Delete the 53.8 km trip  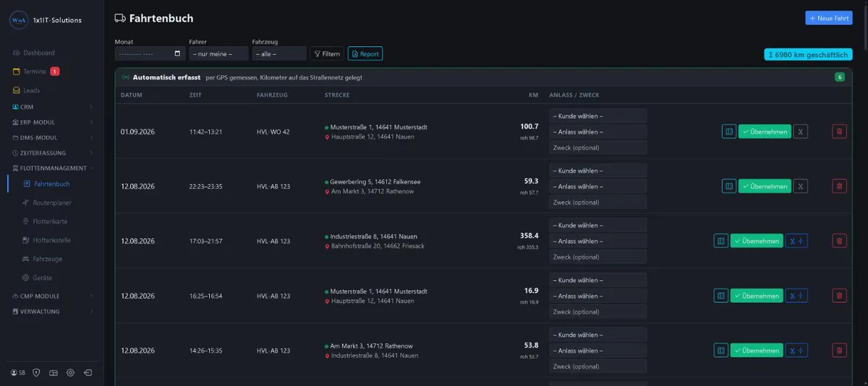pyautogui.click(x=839, y=350)
